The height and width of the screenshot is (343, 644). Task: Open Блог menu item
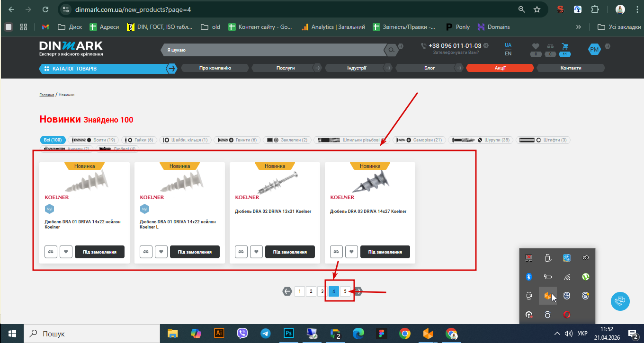pos(429,68)
